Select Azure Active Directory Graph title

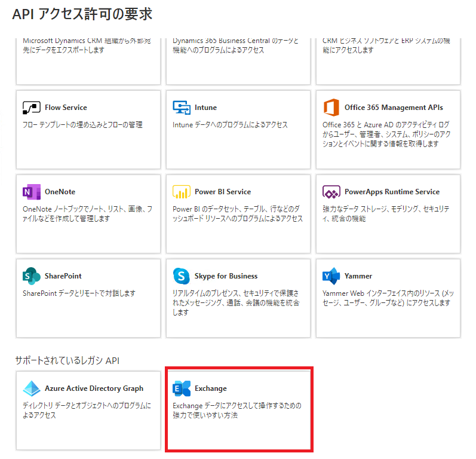coord(94,388)
